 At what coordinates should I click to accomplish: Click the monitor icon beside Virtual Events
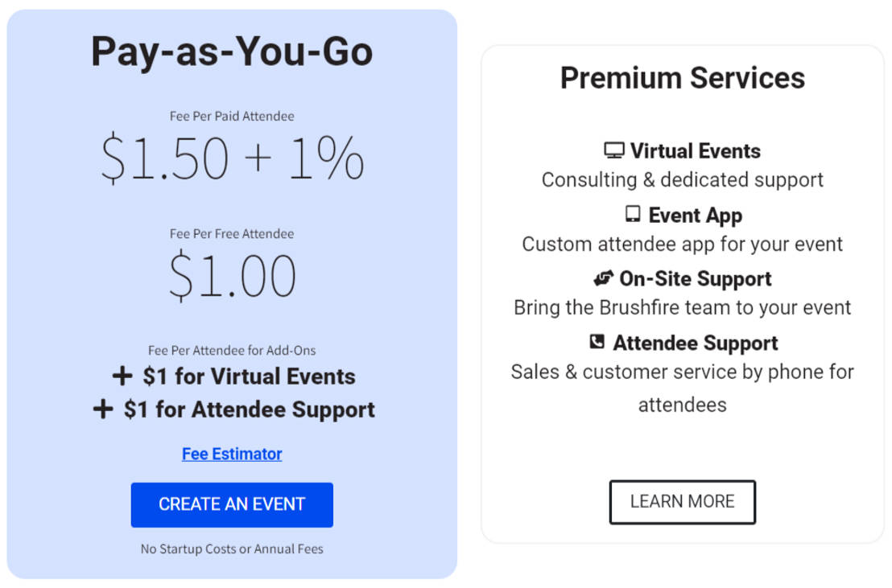click(x=614, y=150)
